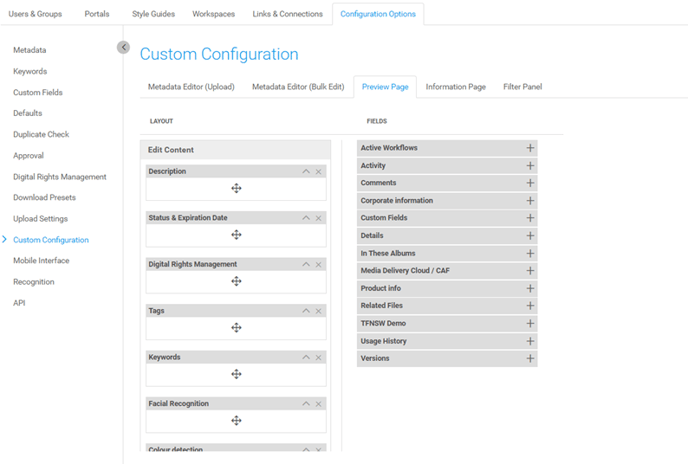
Task: Collapse the Facial Recognition block chevron
Action: coord(306,404)
